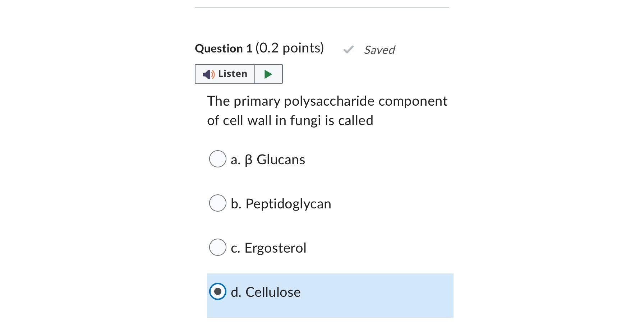The image size is (644, 332).
Task: Start audio playback with the play icon
Action: point(268,74)
